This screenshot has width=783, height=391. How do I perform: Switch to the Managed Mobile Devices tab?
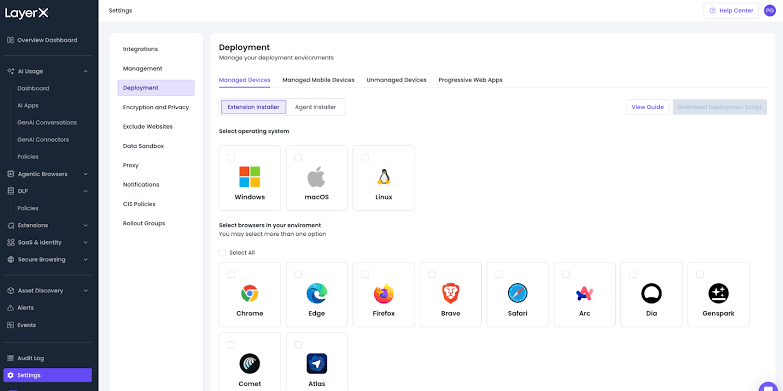(319, 80)
